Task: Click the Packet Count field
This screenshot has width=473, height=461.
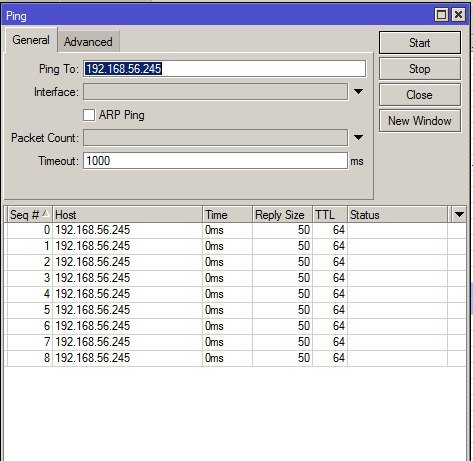Action: [x=215, y=138]
